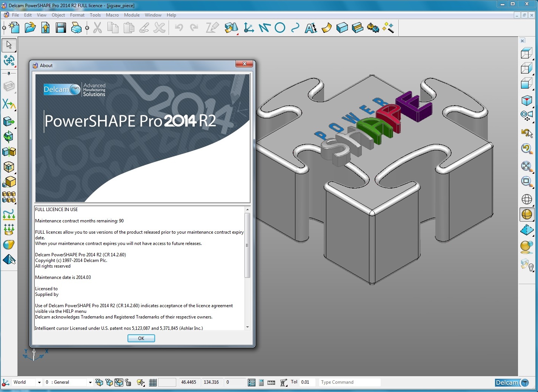The width and height of the screenshot is (538, 392).
Task: Open the Assembly gears icon
Action: tap(373, 28)
